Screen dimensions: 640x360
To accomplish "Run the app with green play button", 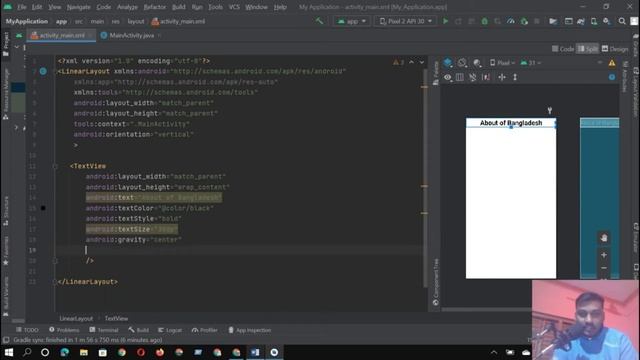I will click(445, 21).
